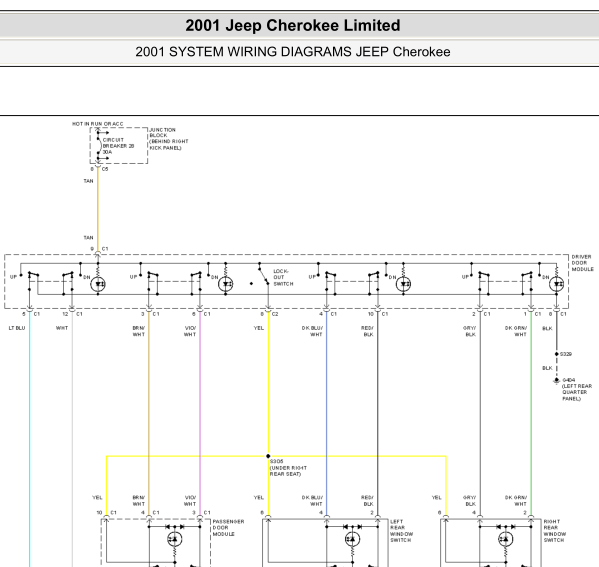This screenshot has height=567, width=599.
Task: Click the "2001 Jeep Cherokee Limited" title
Action: click(293, 26)
